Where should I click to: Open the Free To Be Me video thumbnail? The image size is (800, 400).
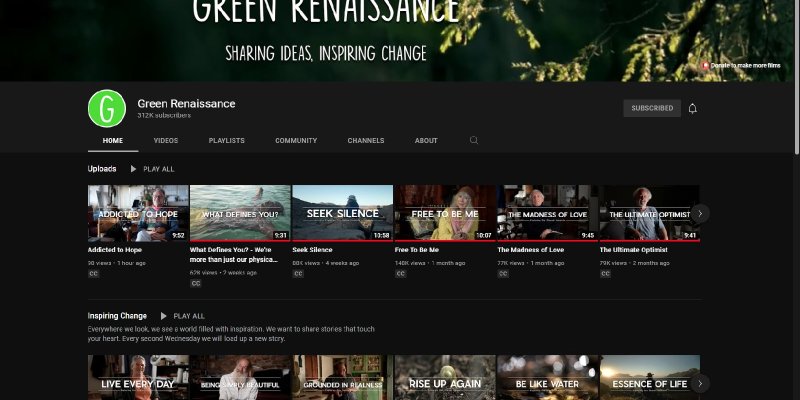[x=445, y=212]
